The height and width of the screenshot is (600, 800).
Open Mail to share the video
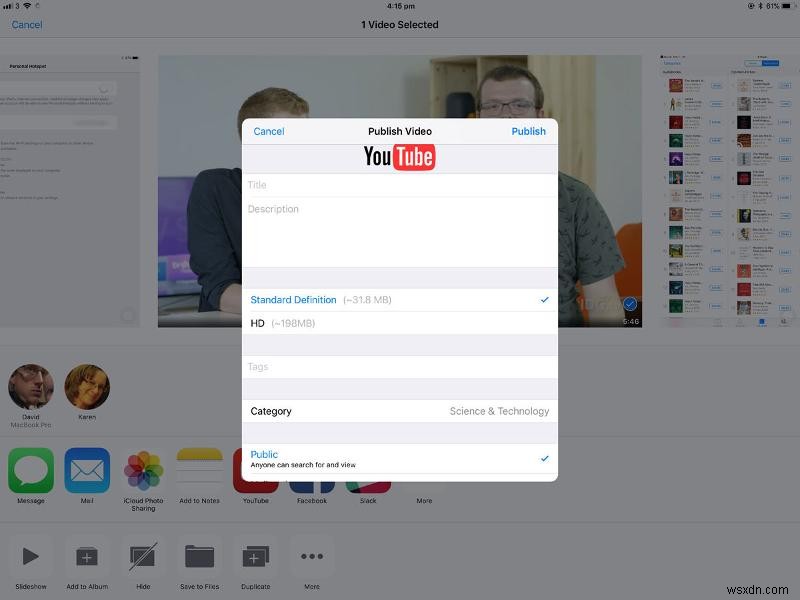coord(85,470)
